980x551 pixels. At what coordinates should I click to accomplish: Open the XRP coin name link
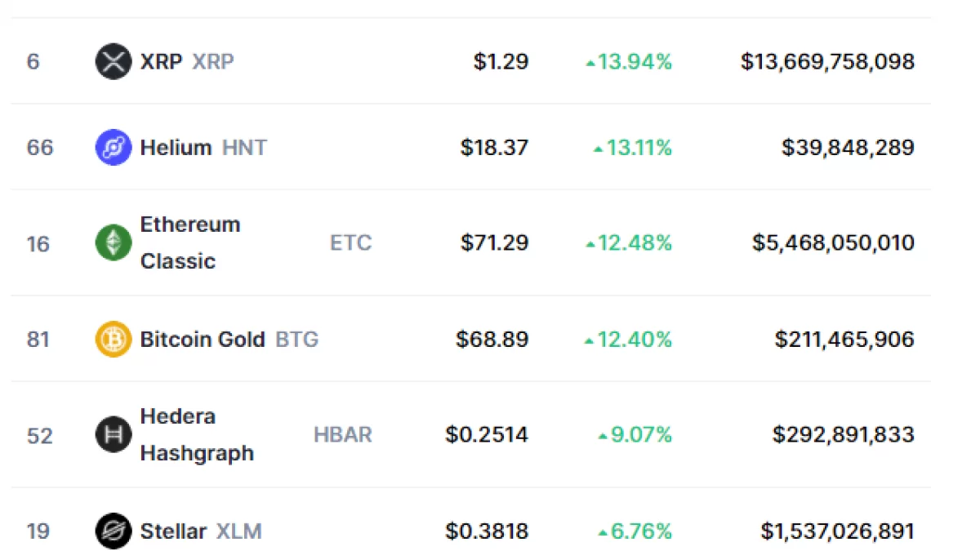pyautogui.click(x=161, y=62)
